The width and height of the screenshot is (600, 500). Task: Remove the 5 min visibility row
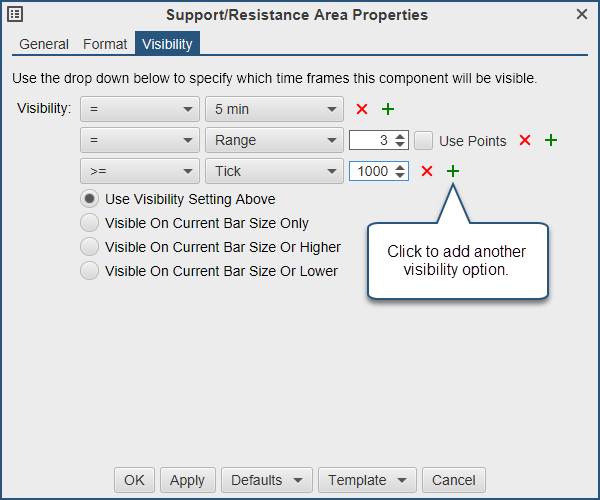click(362, 109)
